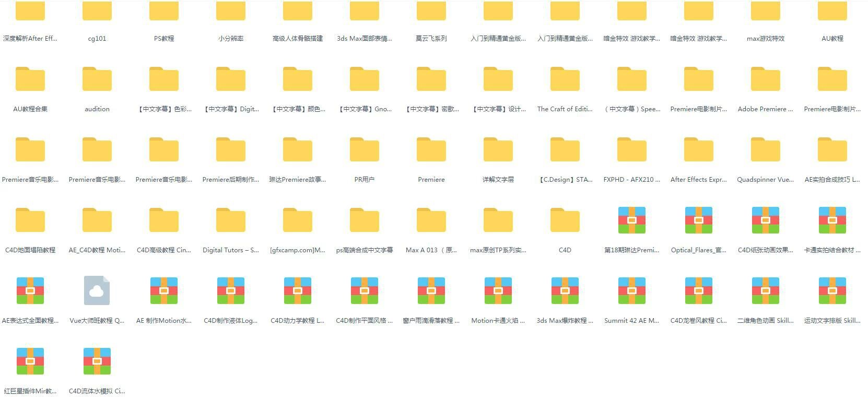This screenshot has width=868, height=397.
Task: Click the FXPHD - AFX210 folder icon
Action: point(632,149)
